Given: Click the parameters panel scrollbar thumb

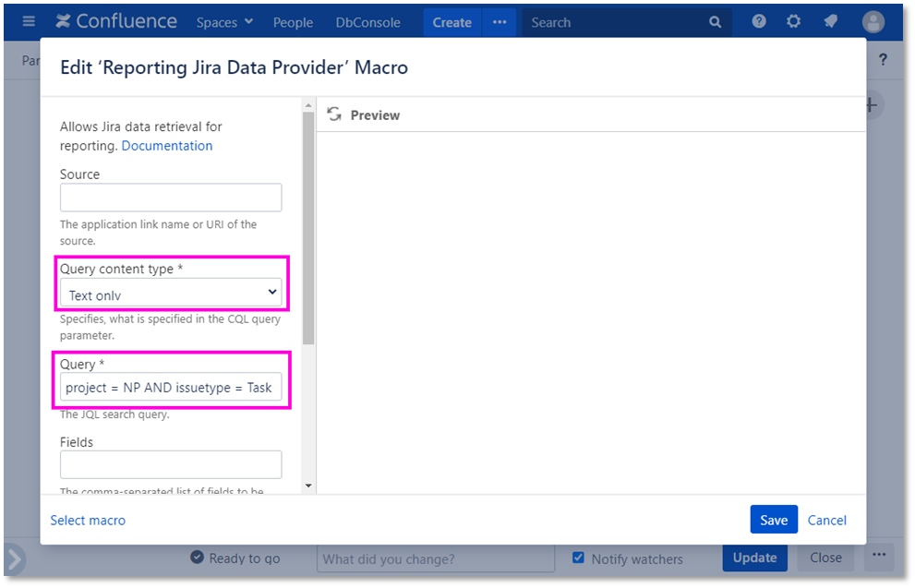Looking at the screenshot, I should click(308, 228).
